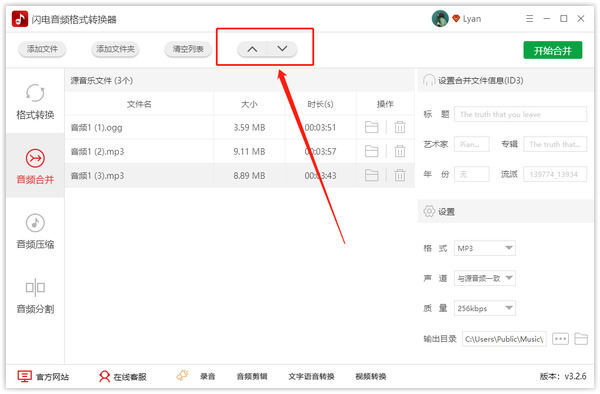This screenshot has width=600, height=394.
Task: Select the 音频合并 sidebar tab
Action: (x=35, y=166)
